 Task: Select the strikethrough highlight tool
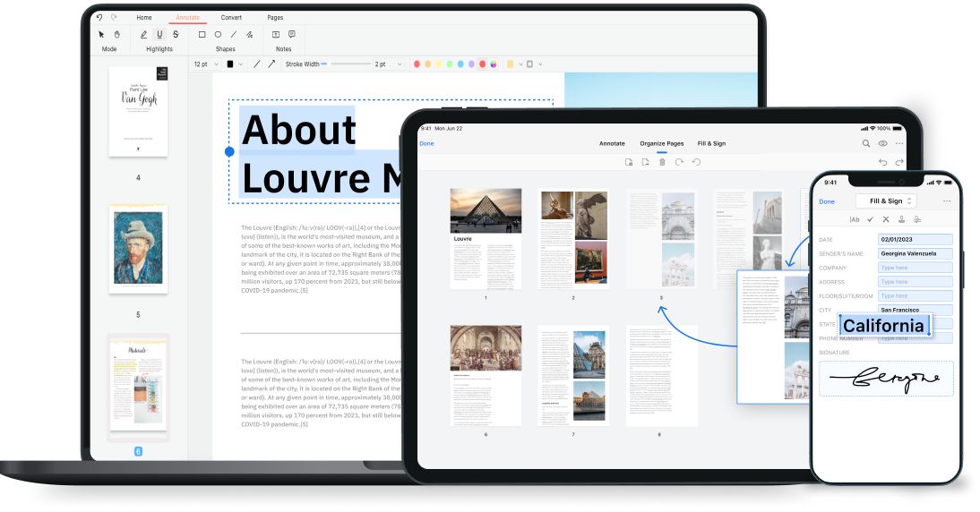click(176, 34)
